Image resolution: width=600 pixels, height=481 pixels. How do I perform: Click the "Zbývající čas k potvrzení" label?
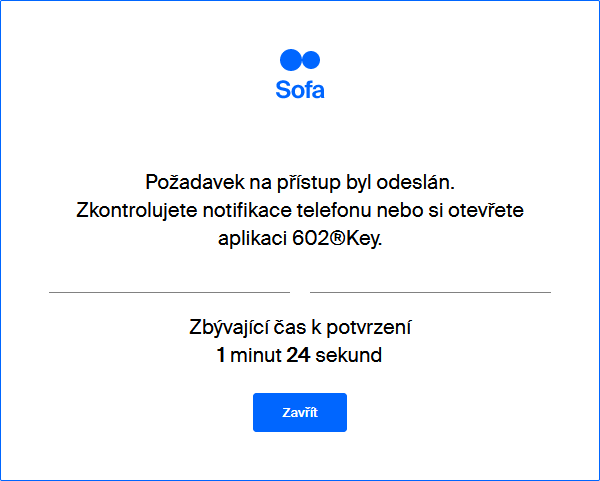tap(300, 327)
